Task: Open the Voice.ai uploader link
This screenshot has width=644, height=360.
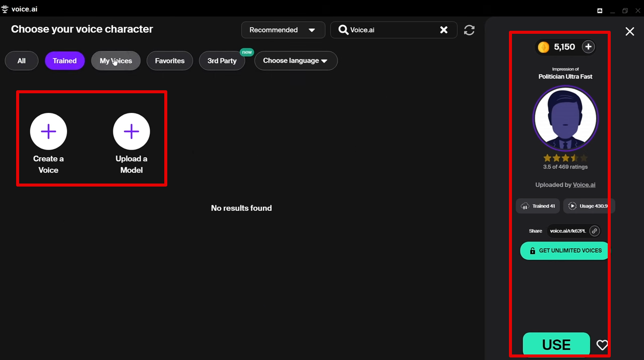Action: click(584, 185)
